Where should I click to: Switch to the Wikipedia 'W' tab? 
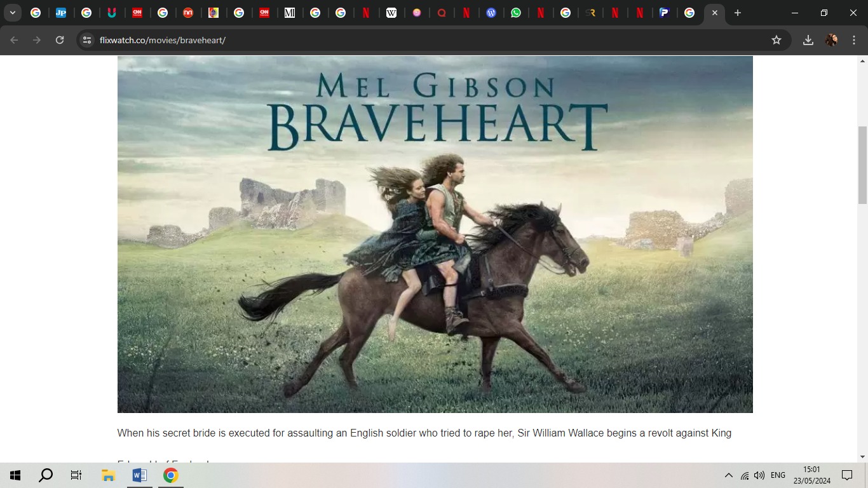point(391,13)
